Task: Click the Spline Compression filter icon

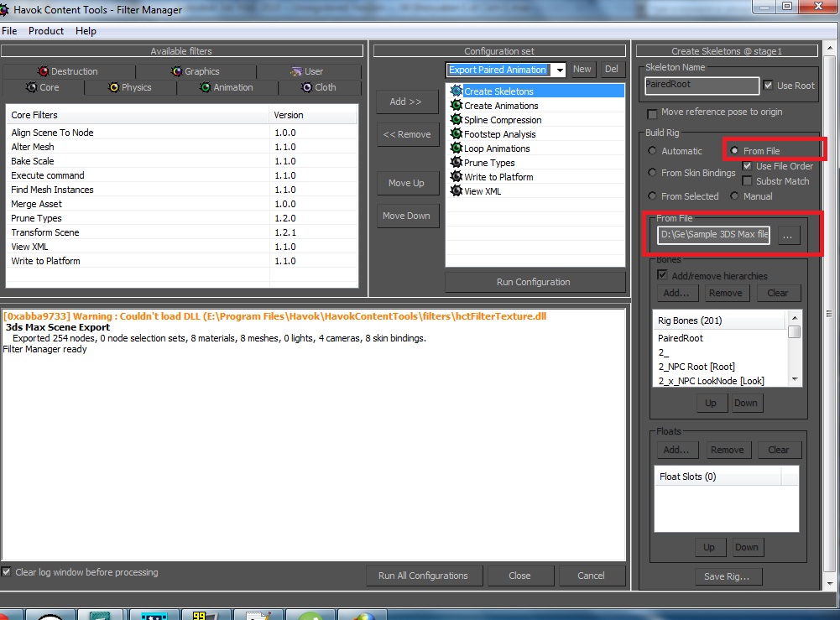Action: pyautogui.click(x=457, y=119)
